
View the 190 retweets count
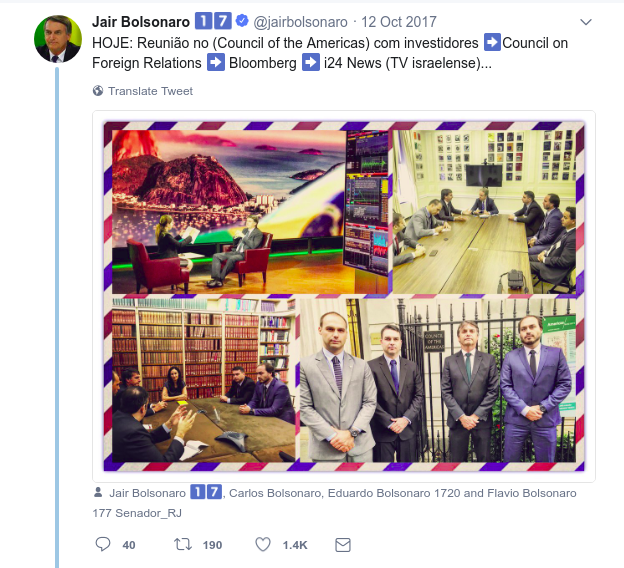[x=213, y=545]
